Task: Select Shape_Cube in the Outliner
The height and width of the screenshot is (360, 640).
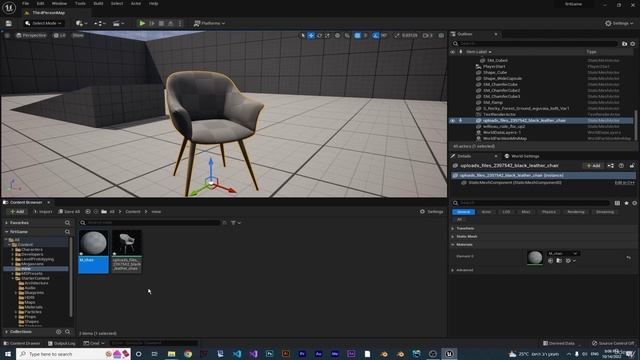Action: [x=495, y=72]
